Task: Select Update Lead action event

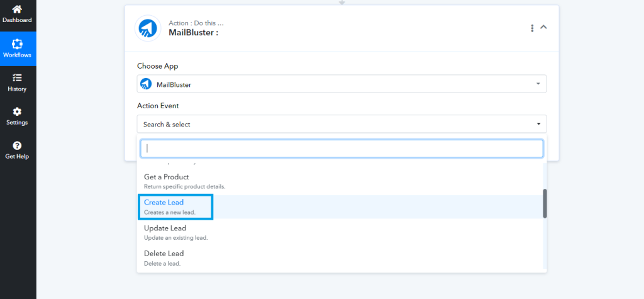Action: coord(340,232)
